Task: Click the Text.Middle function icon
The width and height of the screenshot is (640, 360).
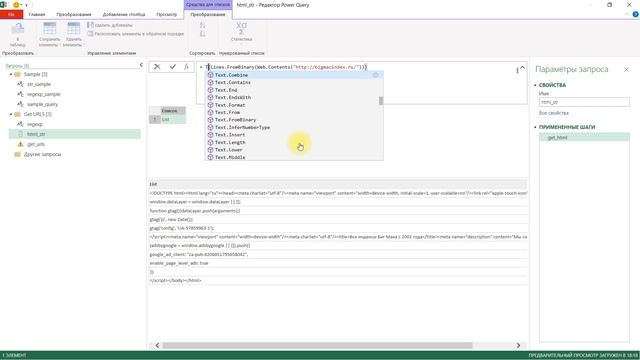Action: (211, 157)
